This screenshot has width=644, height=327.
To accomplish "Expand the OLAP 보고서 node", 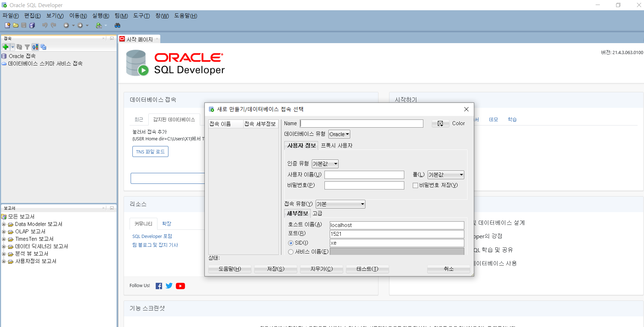I will [4, 232].
